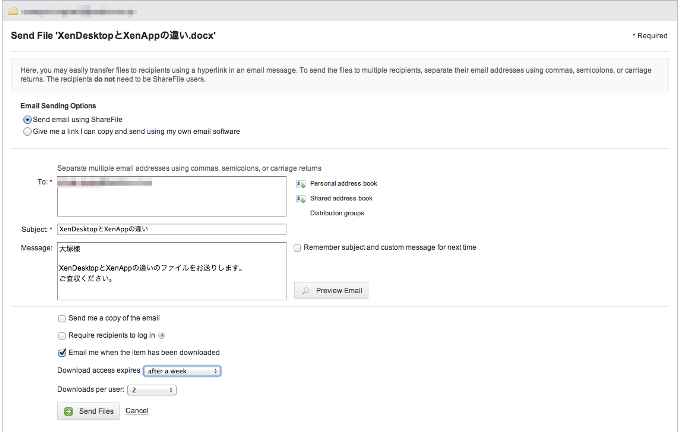Enable Send me a copy of the email
Image resolution: width=680 pixels, height=432 pixels.
[62, 318]
